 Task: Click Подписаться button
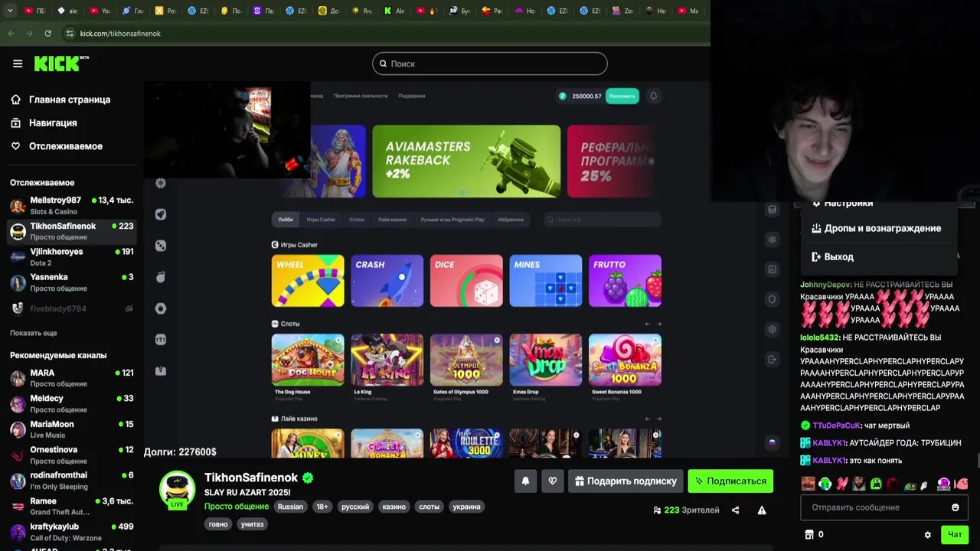tap(730, 481)
